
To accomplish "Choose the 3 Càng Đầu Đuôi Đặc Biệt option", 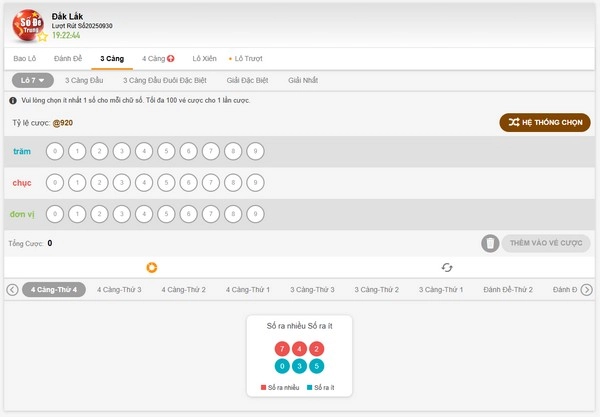I will pos(165,80).
